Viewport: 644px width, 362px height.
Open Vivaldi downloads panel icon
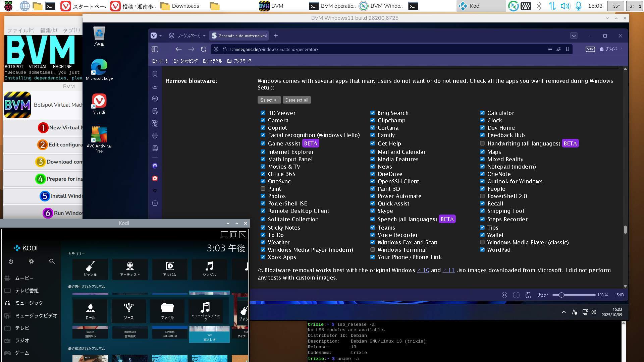(155, 86)
